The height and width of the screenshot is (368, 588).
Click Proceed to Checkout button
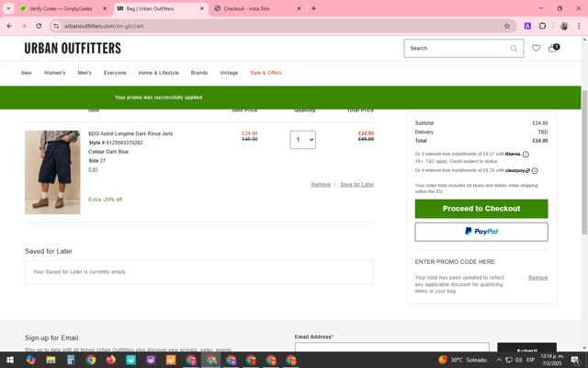click(481, 209)
